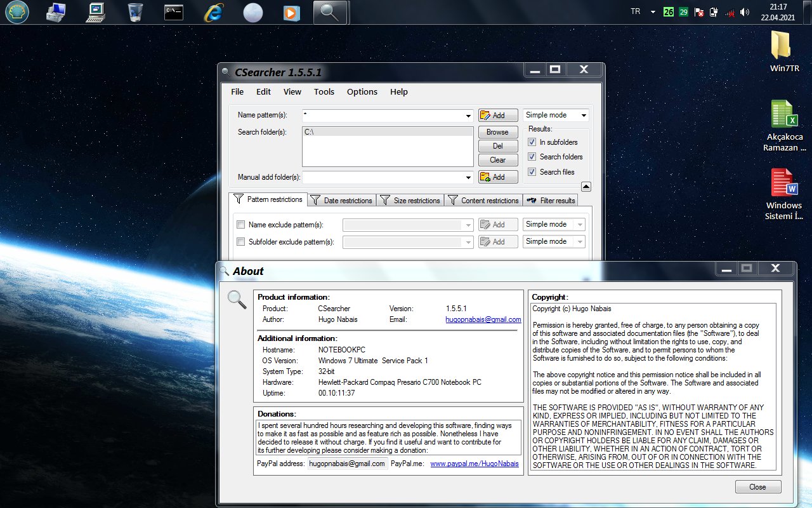
Task: Collapse the search panel with the up arrow
Action: point(586,187)
